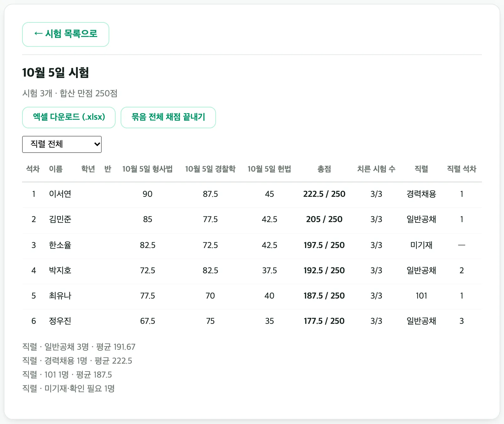Select the name 최유나
This screenshot has width=504, height=424.
click(60, 296)
